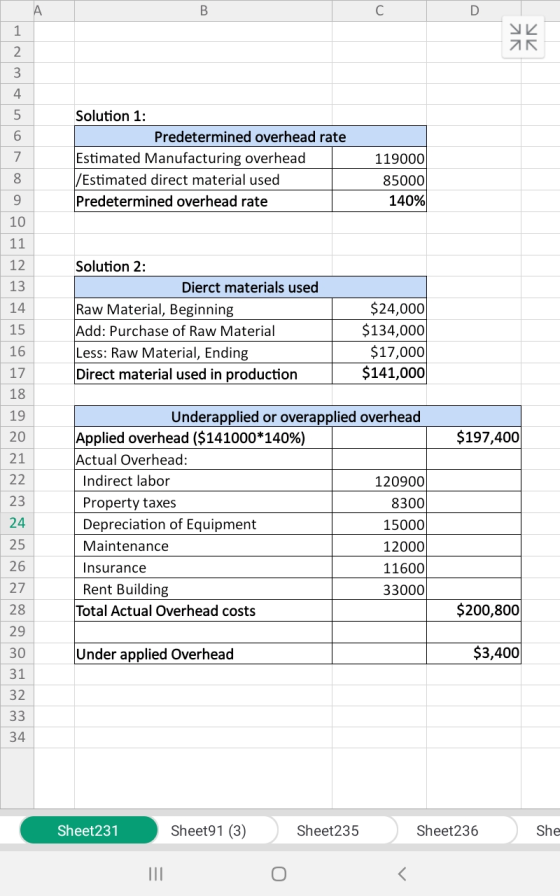Tap the Android recent apps icon

pyautogui.click(x=155, y=874)
